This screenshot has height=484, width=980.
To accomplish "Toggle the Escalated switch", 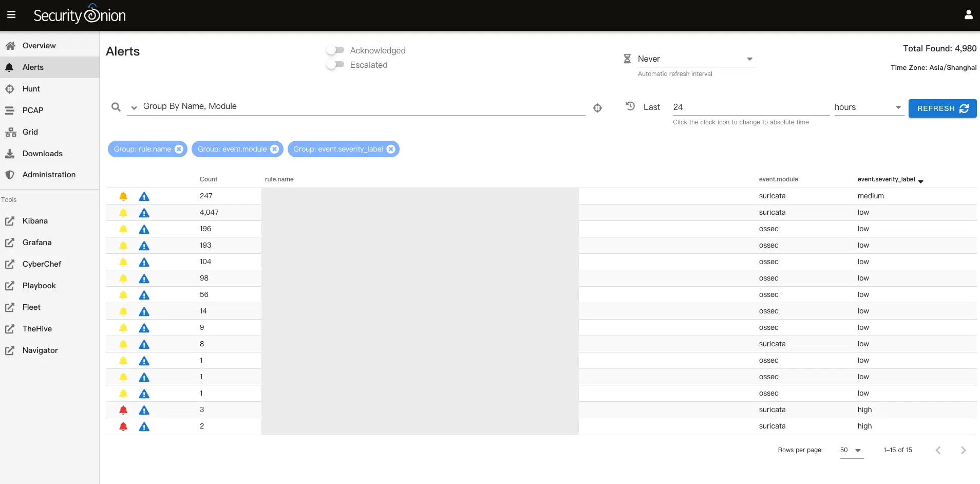I will click(x=335, y=65).
